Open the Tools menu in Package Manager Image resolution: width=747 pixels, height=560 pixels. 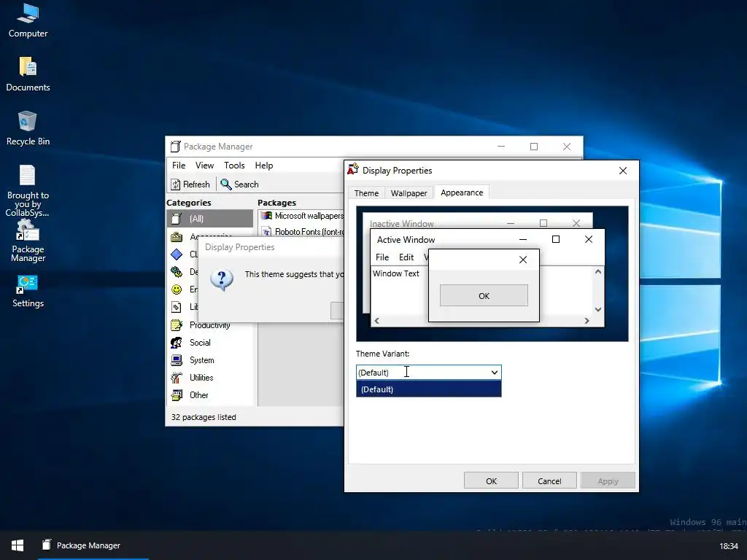tap(234, 166)
